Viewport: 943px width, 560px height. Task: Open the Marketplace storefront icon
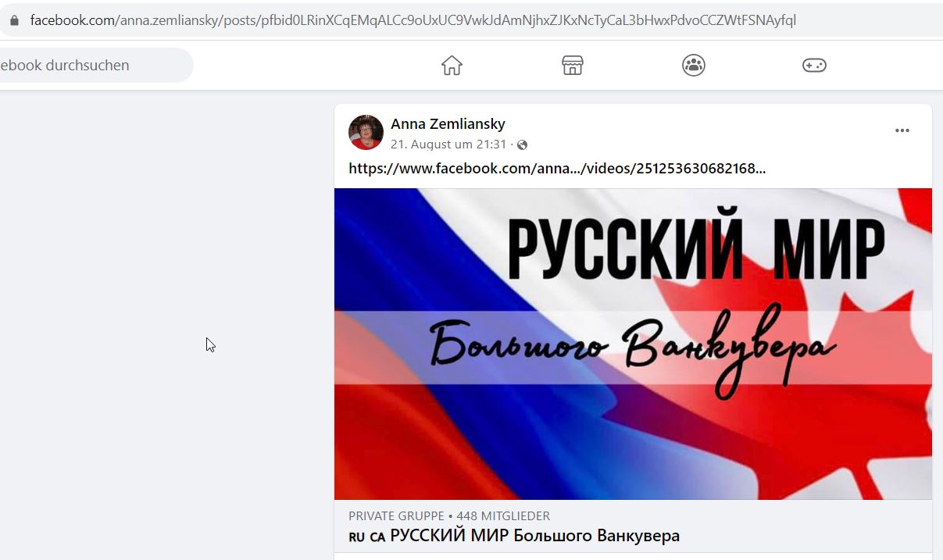573,66
